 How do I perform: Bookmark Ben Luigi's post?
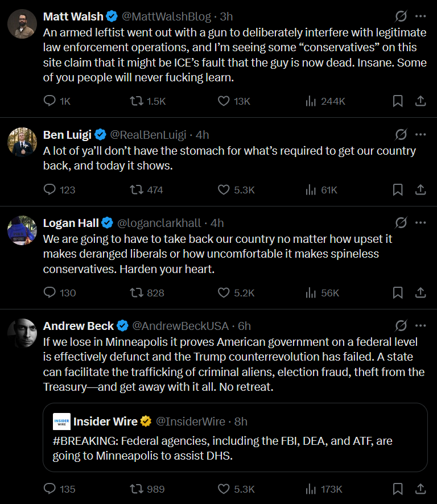tap(398, 190)
